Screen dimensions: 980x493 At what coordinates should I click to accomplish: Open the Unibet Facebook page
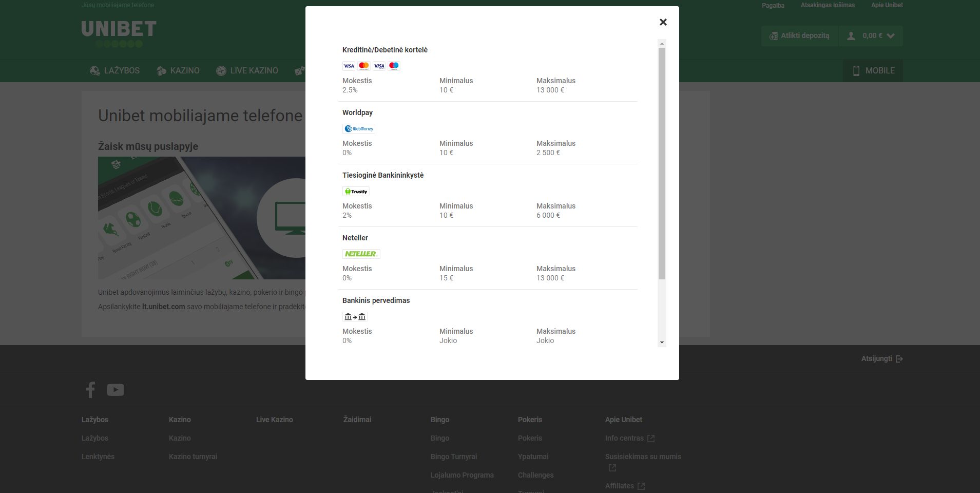(x=90, y=390)
